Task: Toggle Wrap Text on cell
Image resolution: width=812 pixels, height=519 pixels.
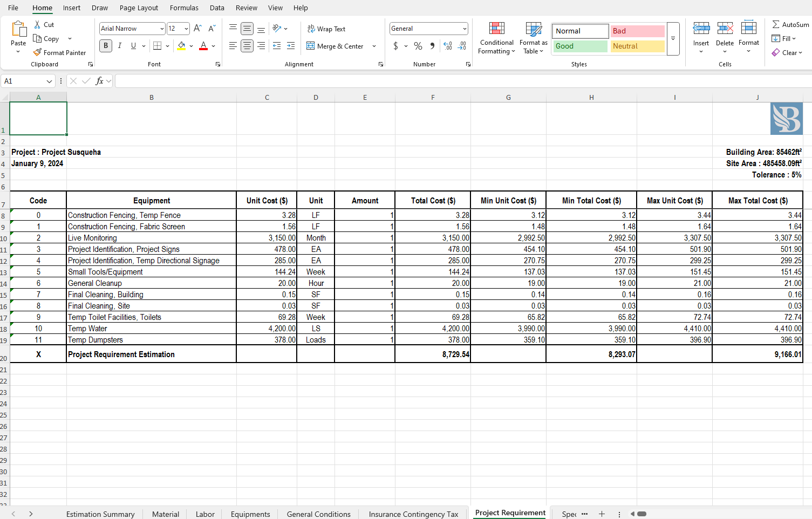Action: click(x=326, y=29)
